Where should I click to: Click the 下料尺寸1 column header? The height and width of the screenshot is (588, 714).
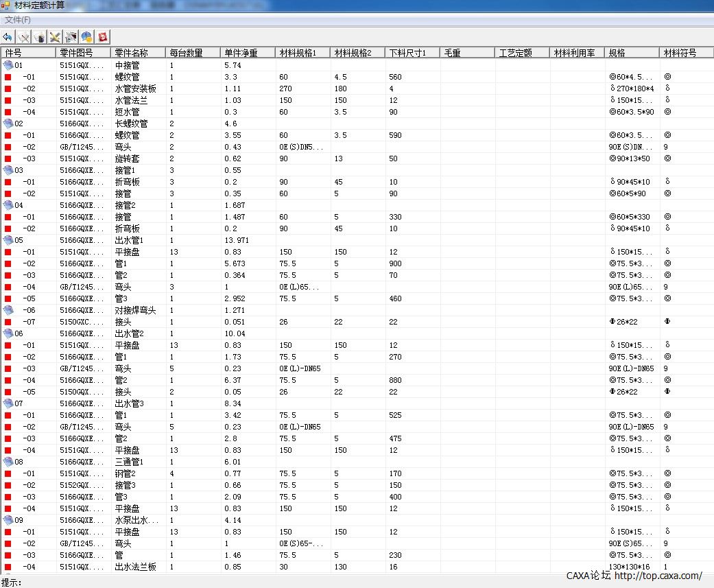[412, 53]
